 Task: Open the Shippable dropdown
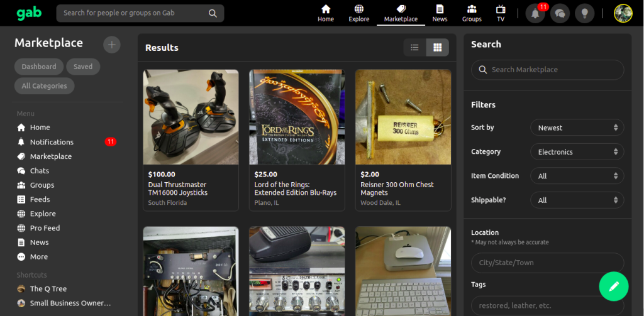(x=577, y=200)
